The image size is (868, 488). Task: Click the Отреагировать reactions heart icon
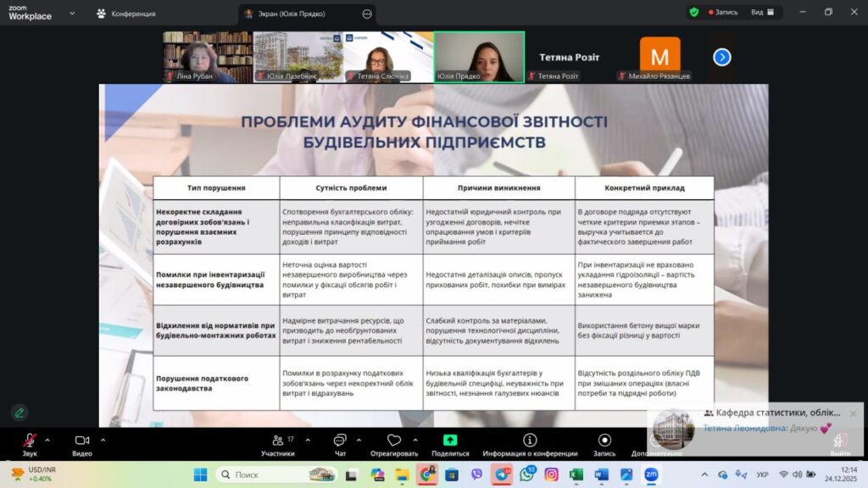coord(393,441)
